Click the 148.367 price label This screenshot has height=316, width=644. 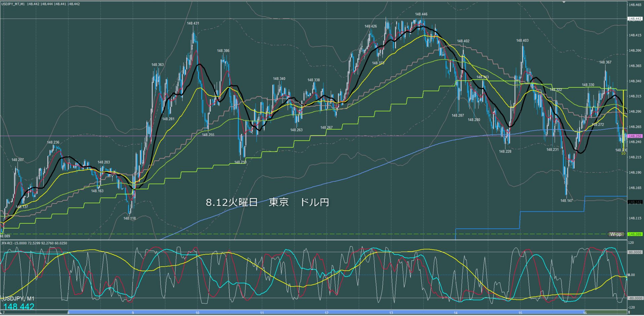605,62
